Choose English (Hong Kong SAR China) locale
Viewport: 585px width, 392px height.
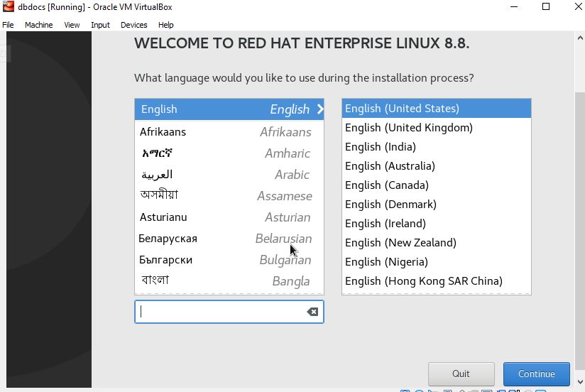coord(437,281)
